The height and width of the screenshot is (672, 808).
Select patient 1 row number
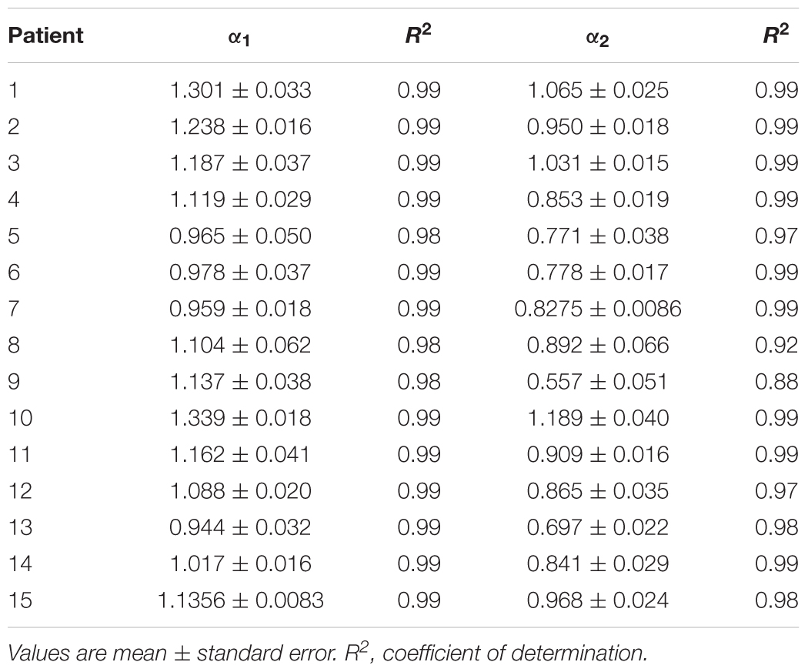click(x=13, y=91)
